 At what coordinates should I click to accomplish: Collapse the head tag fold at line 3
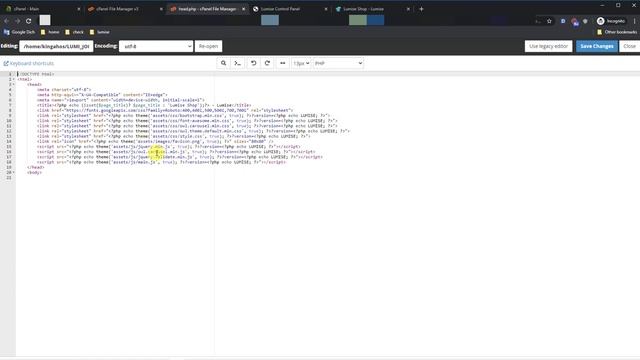pos(13,84)
